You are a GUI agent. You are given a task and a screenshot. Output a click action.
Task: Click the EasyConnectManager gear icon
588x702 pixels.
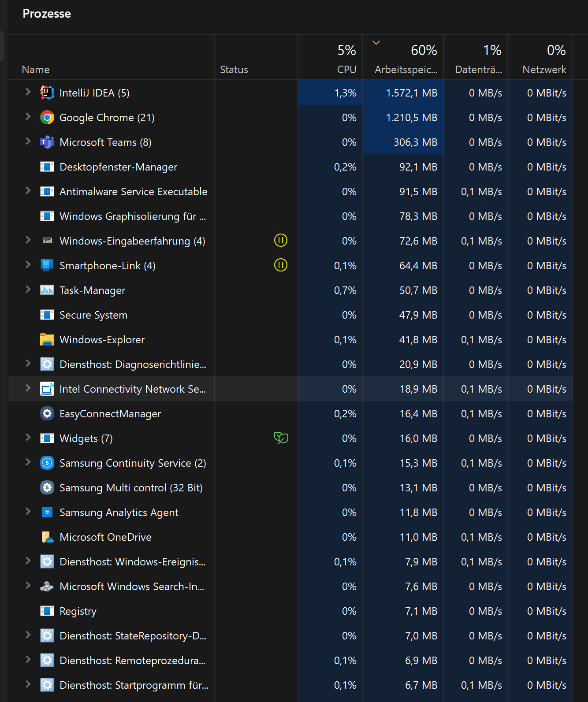click(x=47, y=413)
